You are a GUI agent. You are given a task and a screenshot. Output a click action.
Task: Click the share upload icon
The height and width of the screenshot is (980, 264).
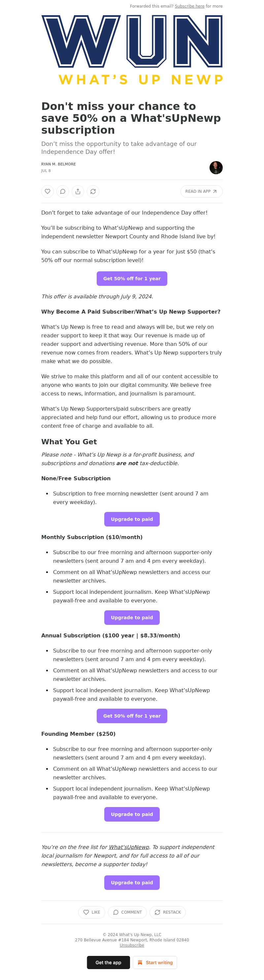(x=78, y=191)
